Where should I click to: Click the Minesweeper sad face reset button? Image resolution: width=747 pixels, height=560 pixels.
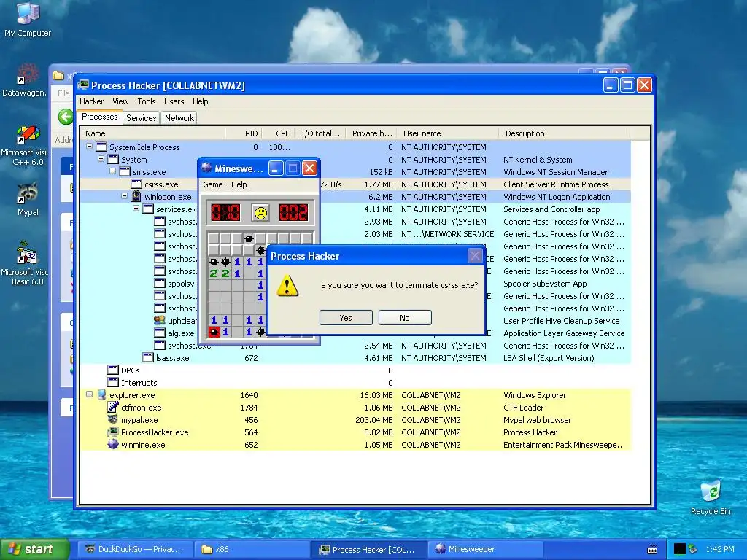click(260, 213)
